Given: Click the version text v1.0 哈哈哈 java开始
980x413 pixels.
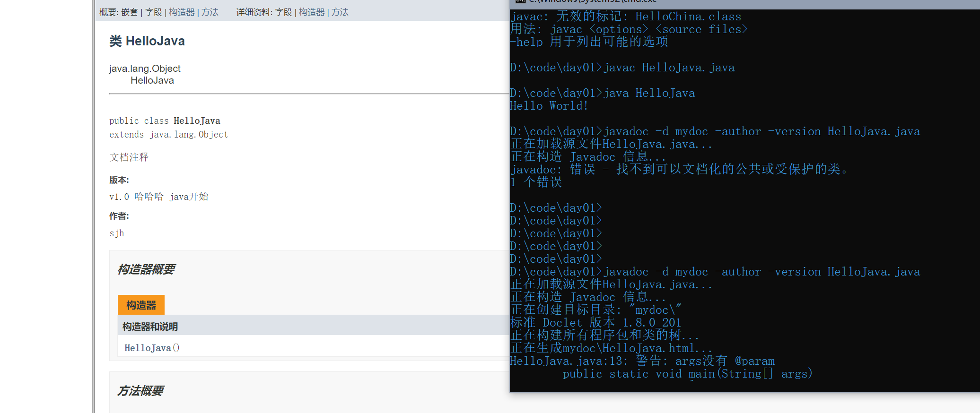Looking at the screenshot, I should click(x=158, y=197).
